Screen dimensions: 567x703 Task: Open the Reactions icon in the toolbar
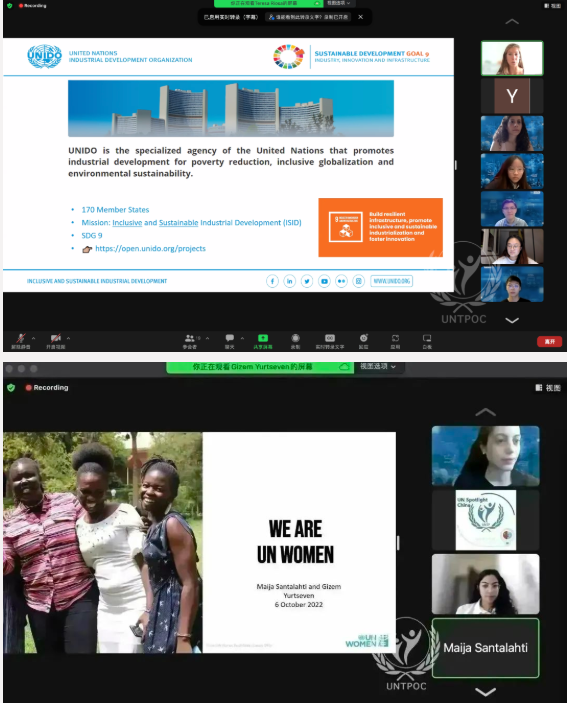[364, 338]
